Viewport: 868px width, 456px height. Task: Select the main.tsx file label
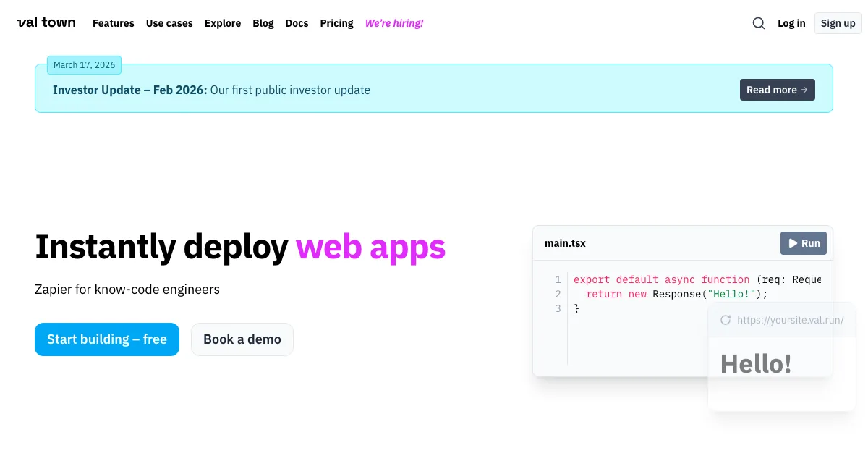[x=565, y=243]
